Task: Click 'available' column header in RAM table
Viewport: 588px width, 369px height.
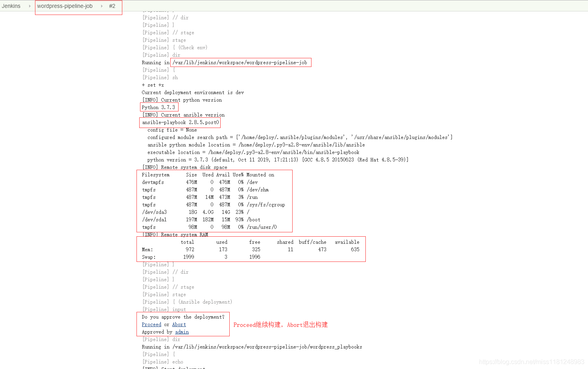Action: (347, 242)
